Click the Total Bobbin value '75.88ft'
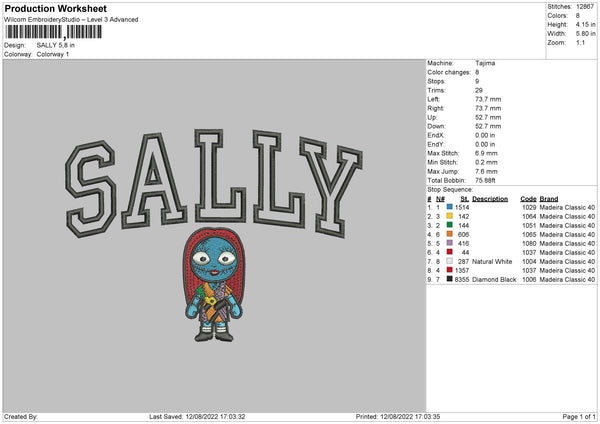The height and width of the screenshot is (424, 600). point(485,181)
